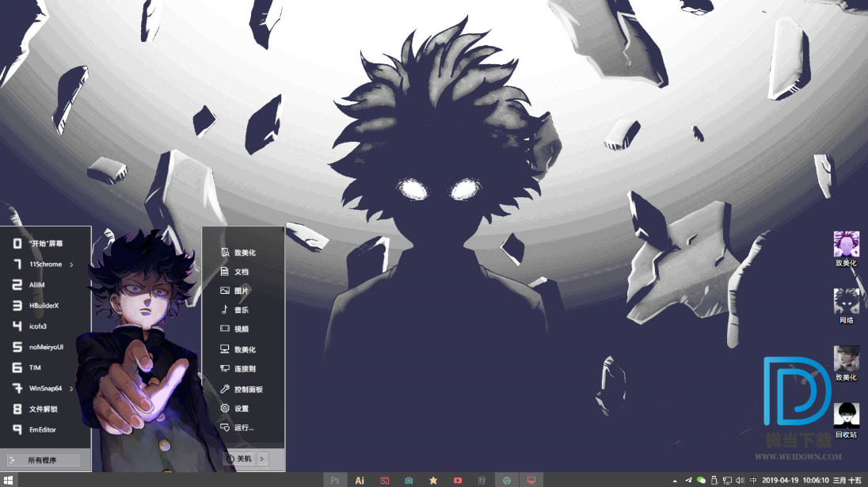
Task: Open the camera icon on the taskbar
Action: pyautogui.click(x=409, y=481)
